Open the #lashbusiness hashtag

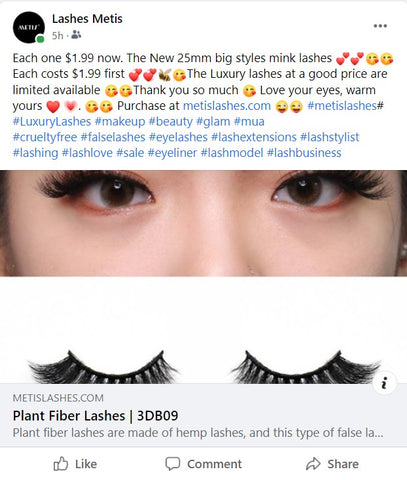point(304,153)
